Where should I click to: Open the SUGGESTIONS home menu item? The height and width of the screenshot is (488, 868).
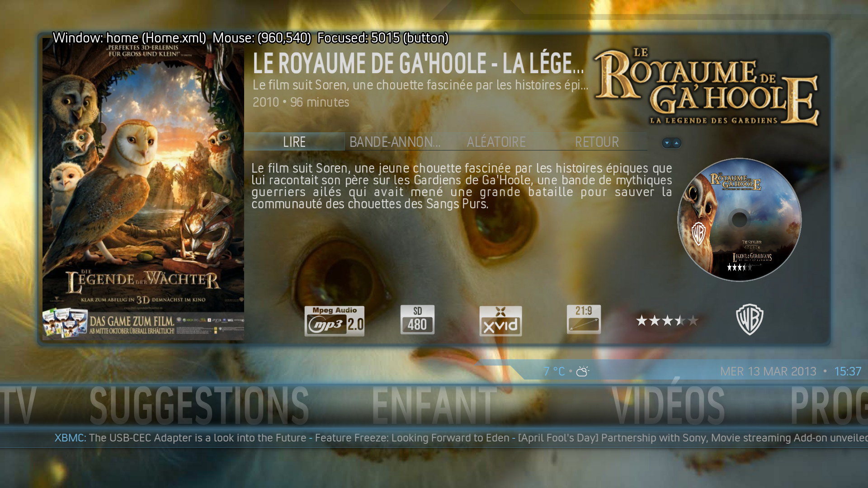tap(199, 405)
